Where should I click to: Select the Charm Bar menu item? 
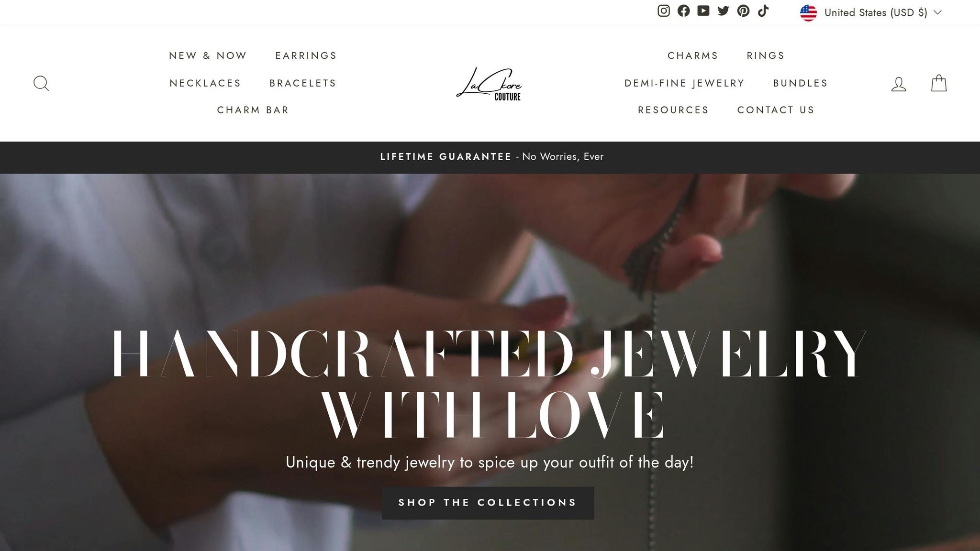(253, 110)
